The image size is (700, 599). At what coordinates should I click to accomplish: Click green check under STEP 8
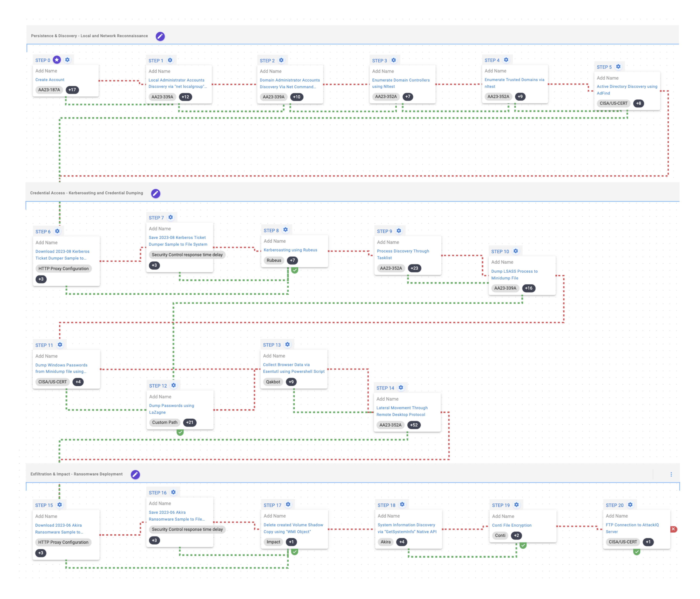pos(295,270)
